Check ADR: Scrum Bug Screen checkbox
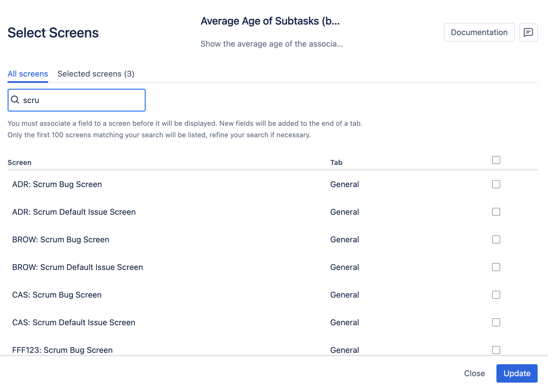This screenshot has height=392, width=548. [x=496, y=184]
